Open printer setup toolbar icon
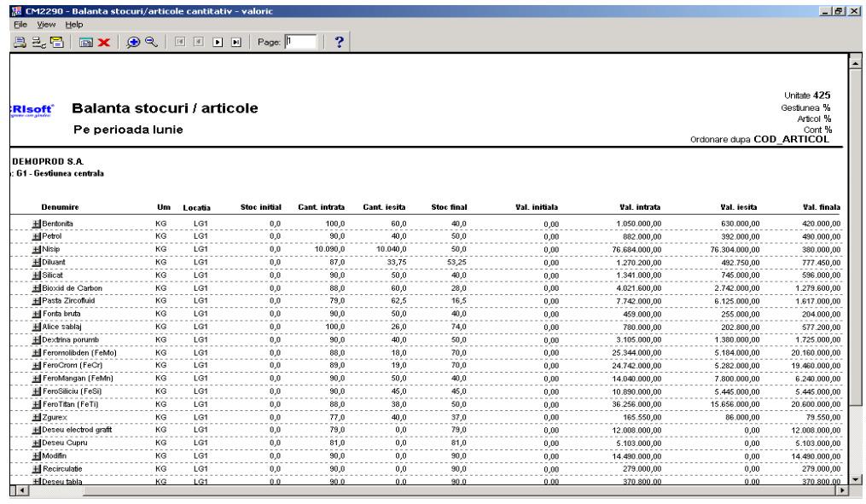Viewport: 866px width, 504px height. click(x=38, y=42)
